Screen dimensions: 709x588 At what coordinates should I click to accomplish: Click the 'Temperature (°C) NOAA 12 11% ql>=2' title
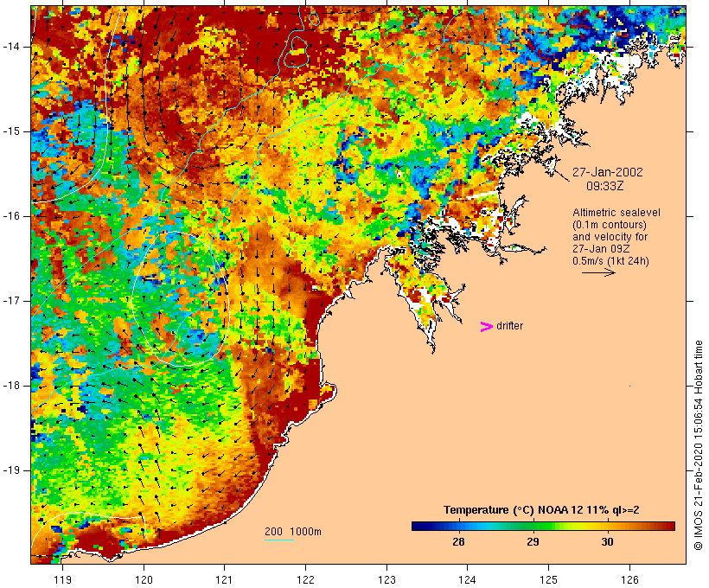click(x=541, y=510)
